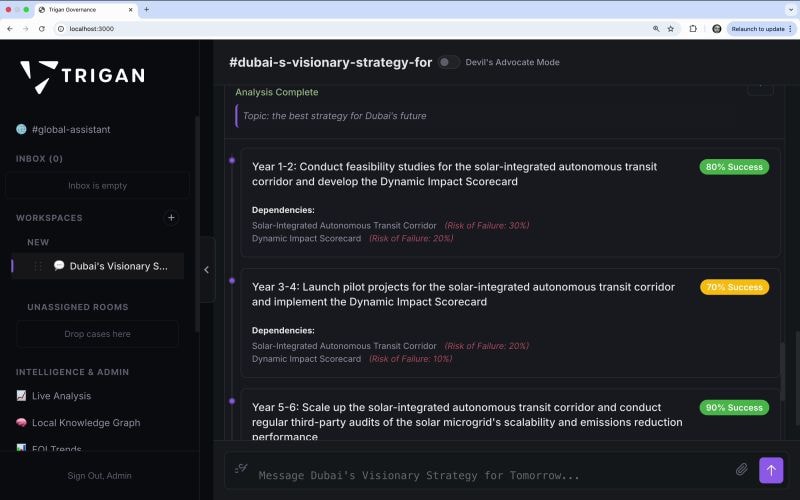Open Live Analysis

[x=61, y=396]
